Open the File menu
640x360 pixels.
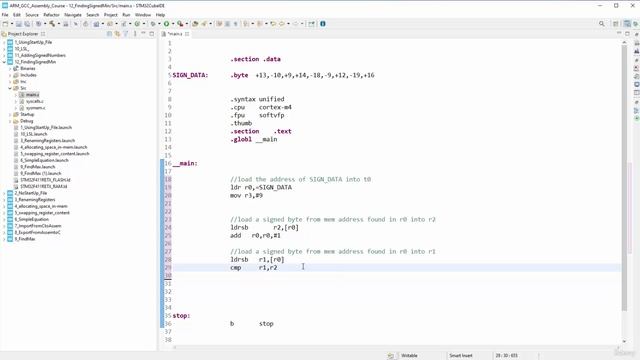pyautogui.click(x=5, y=15)
